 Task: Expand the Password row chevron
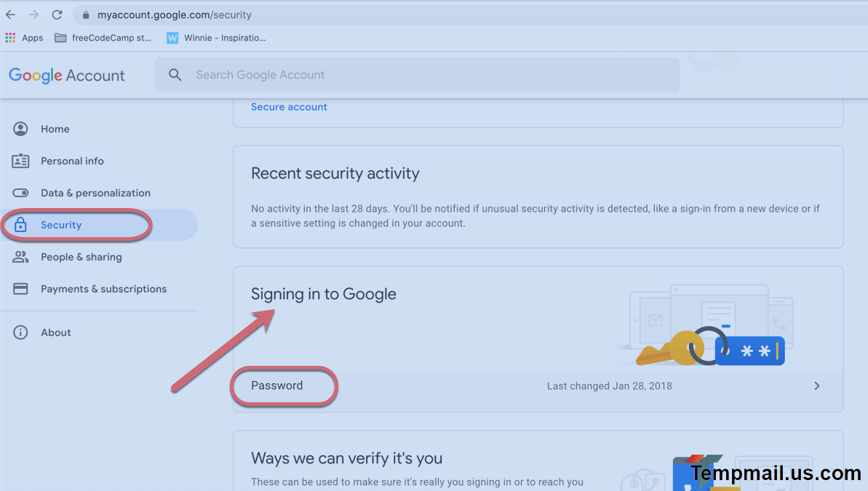[x=816, y=386]
